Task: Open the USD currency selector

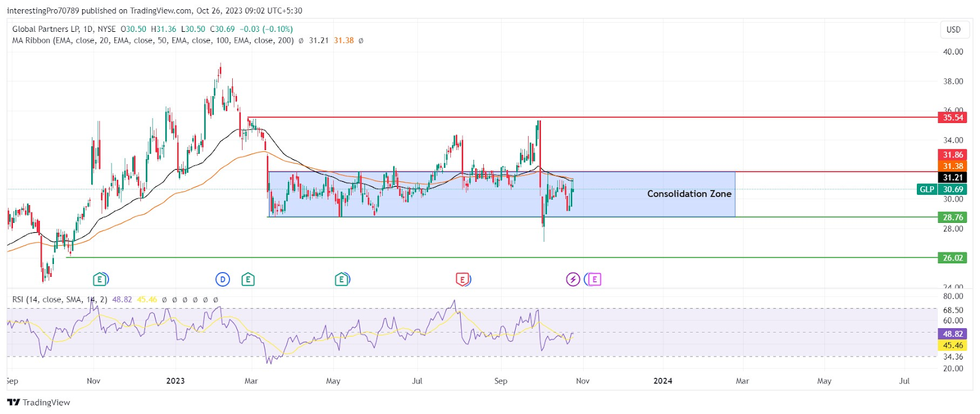Action: [954, 29]
